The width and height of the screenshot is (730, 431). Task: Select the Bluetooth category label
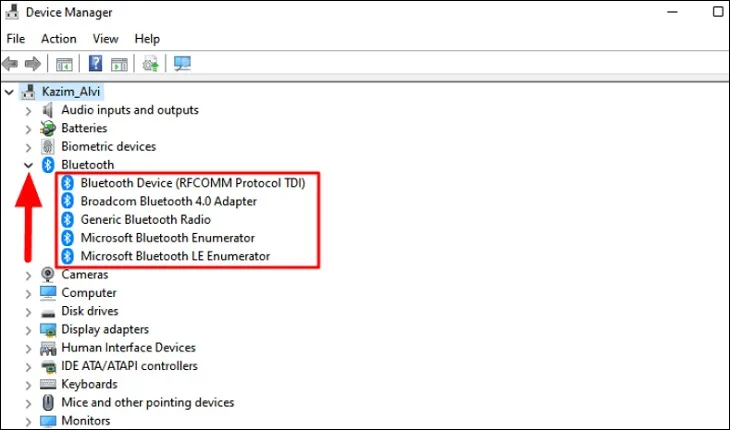click(x=88, y=165)
